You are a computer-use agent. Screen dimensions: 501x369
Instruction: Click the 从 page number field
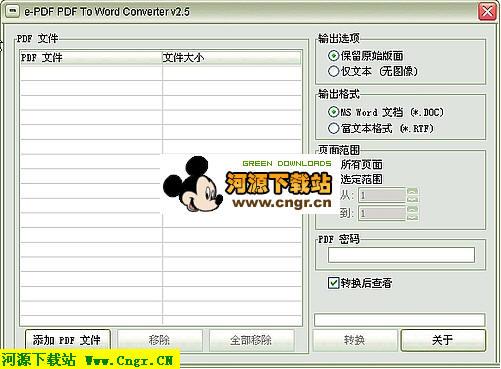pos(382,195)
